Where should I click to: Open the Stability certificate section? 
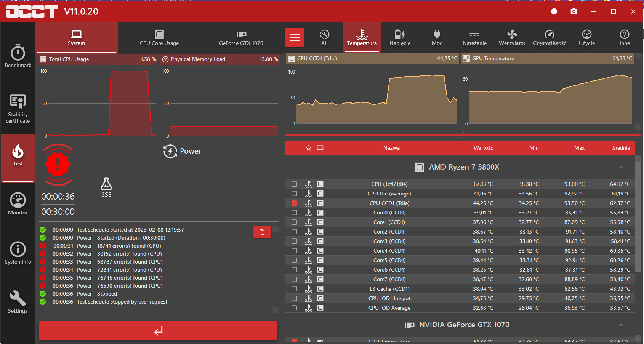[18, 109]
